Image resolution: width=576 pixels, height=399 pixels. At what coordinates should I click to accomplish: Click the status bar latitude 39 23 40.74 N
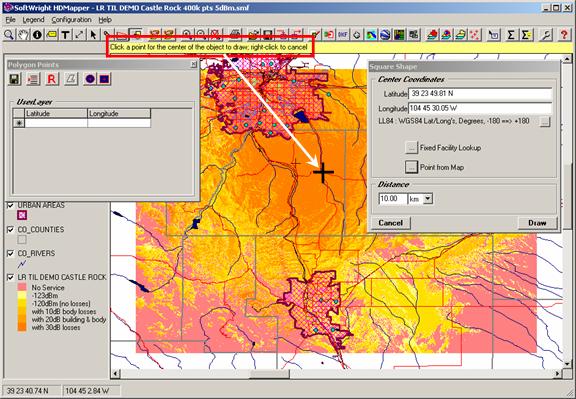tap(28, 391)
